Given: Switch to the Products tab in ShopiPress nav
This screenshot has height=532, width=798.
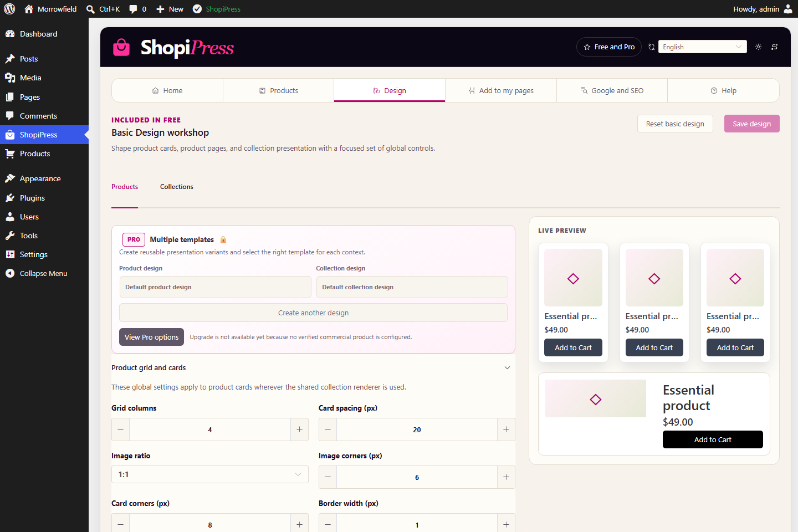Looking at the screenshot, I should pyautogui.click(x=279, y=90).
